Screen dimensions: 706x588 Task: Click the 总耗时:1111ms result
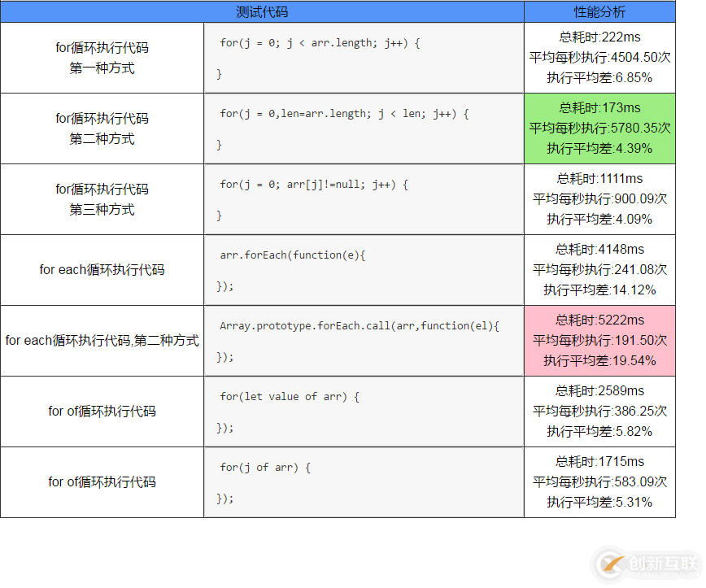click(x=599, y=178)
